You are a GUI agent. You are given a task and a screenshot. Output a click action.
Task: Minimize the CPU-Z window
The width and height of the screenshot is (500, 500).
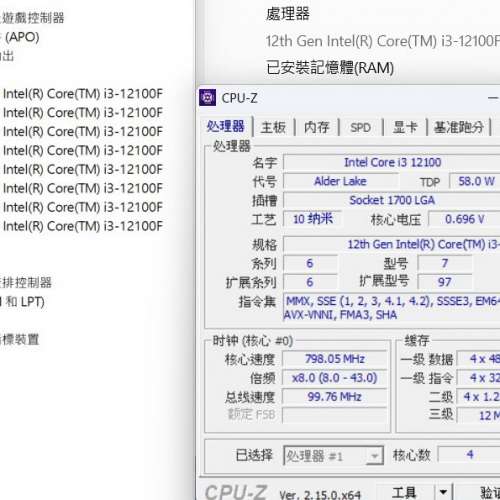(x=493, y=98)
